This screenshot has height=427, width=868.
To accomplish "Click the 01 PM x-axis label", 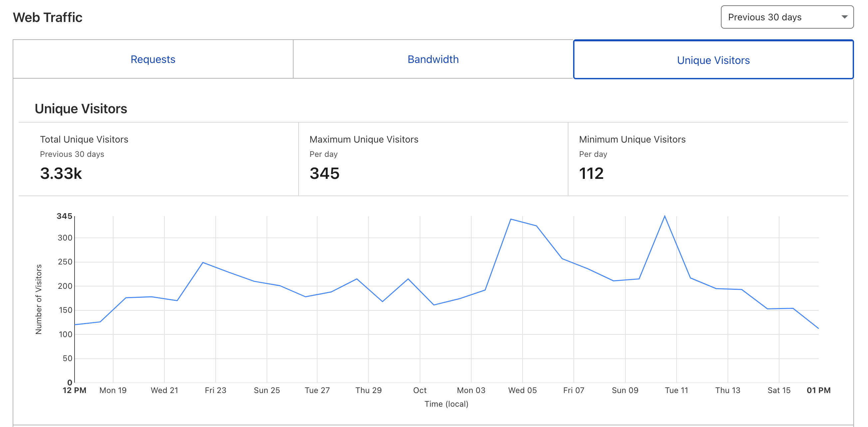I will [x=818, y=390].
